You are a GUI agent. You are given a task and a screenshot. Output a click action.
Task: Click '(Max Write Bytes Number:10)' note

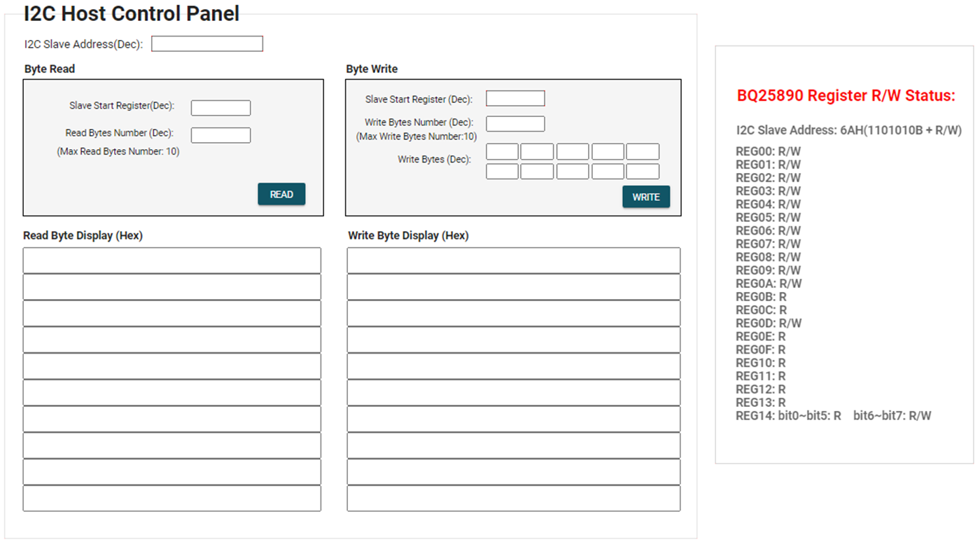(x=416, y=137)
